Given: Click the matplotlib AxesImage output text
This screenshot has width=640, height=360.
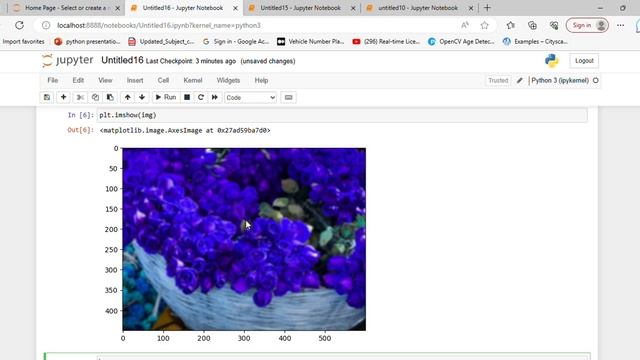Looking at the screenshot, I should 185,130.
